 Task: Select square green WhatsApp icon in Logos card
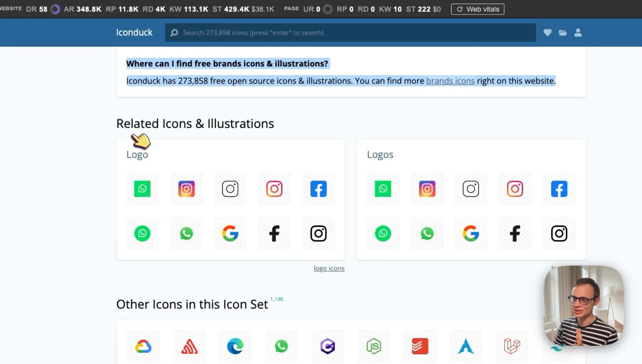pos(383,189)
